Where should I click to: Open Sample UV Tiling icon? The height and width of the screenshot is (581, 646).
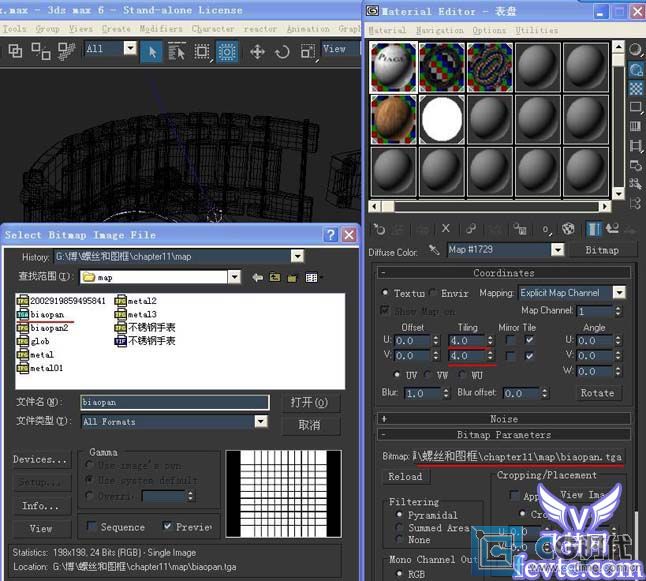(635, 108)
